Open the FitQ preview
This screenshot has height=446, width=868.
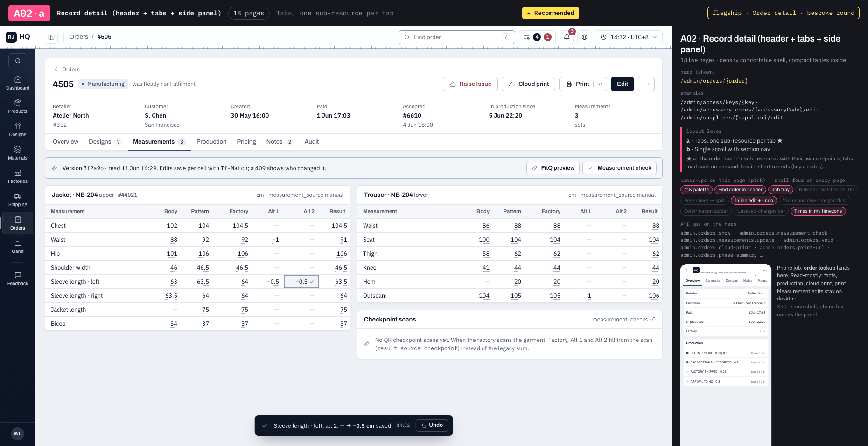point(553,168)
